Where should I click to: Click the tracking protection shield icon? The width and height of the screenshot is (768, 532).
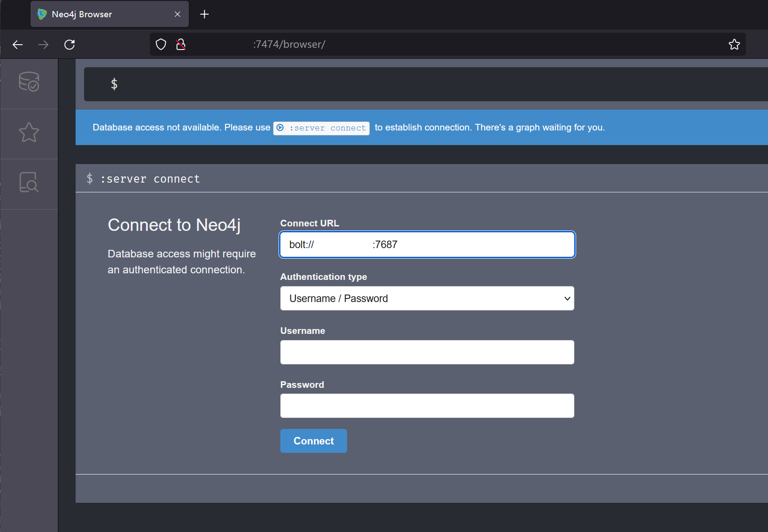161,44
